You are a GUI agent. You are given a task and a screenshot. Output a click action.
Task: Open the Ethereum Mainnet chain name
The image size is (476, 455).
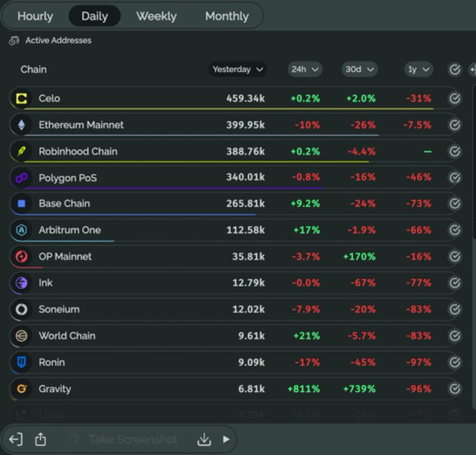point(81,125)
